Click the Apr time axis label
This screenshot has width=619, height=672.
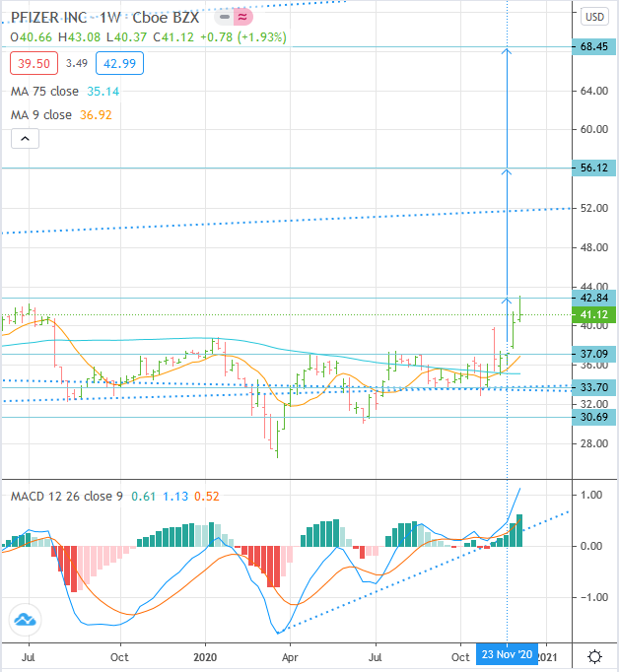tap(290, 657)
